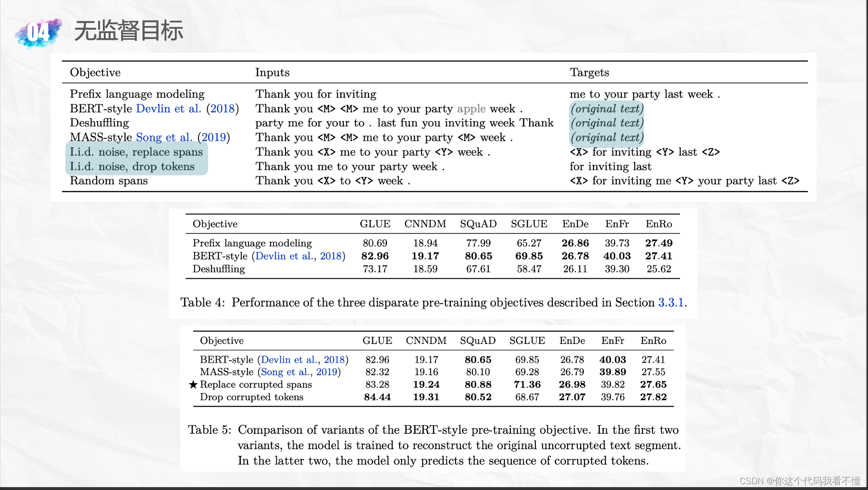Click 'me to your party last week .' target
Image resolution: width=868 pixels, height=490 pixels.
click(645, 94)
